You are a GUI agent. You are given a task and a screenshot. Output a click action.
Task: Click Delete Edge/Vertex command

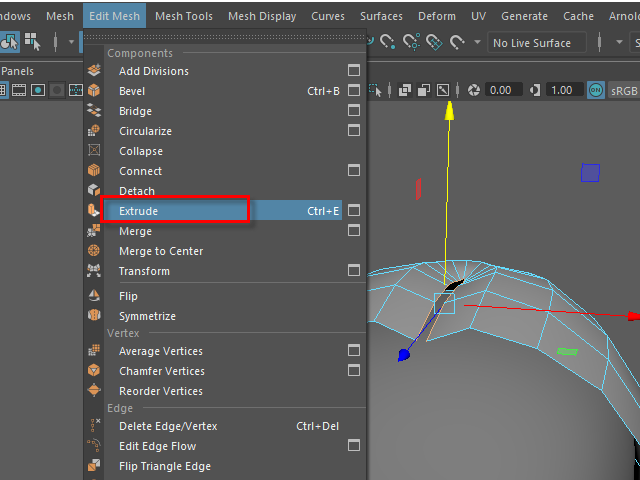(x=167, y=426)
